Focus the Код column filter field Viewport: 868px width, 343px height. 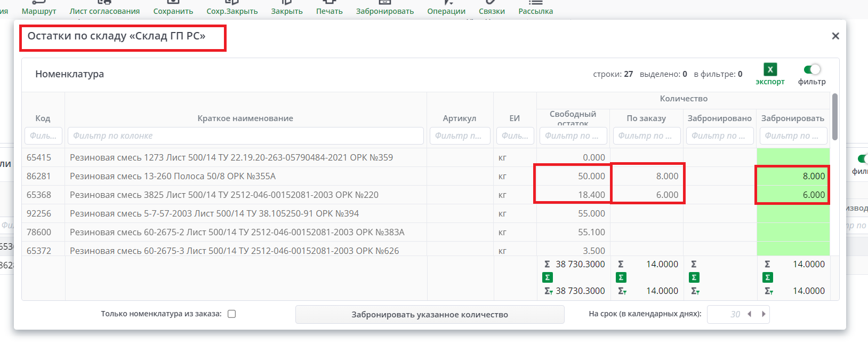(43, 135)
